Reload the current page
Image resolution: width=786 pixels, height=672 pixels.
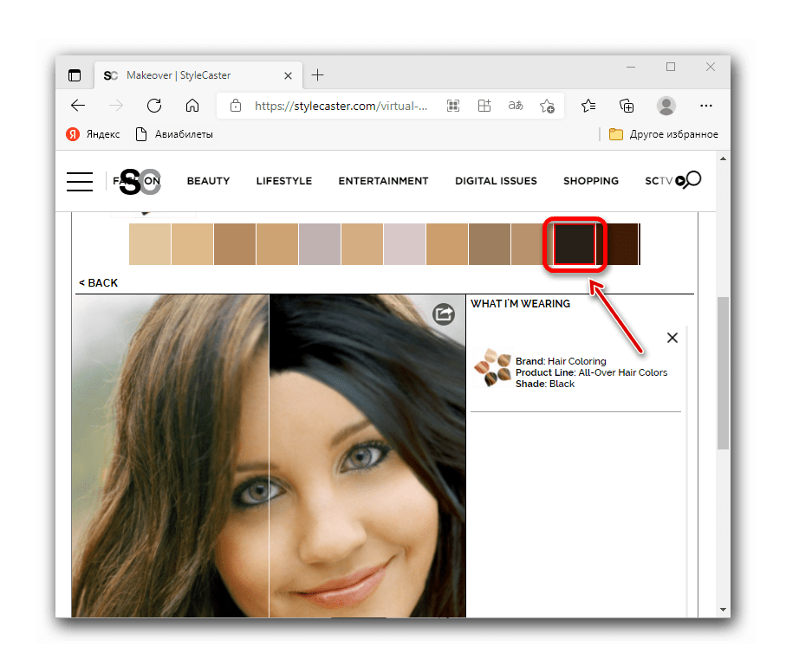pos(154,106)
